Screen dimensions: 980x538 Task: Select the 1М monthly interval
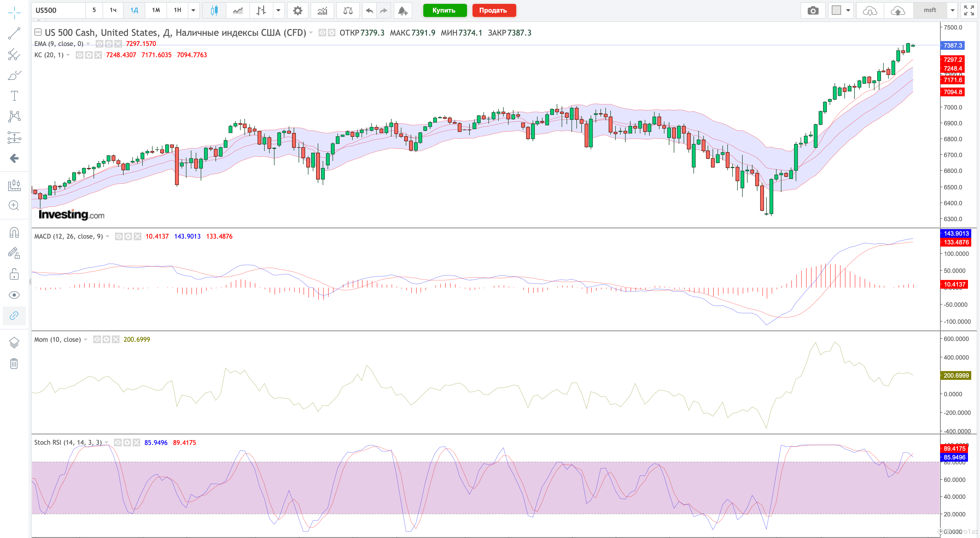(x=156, y=10)
